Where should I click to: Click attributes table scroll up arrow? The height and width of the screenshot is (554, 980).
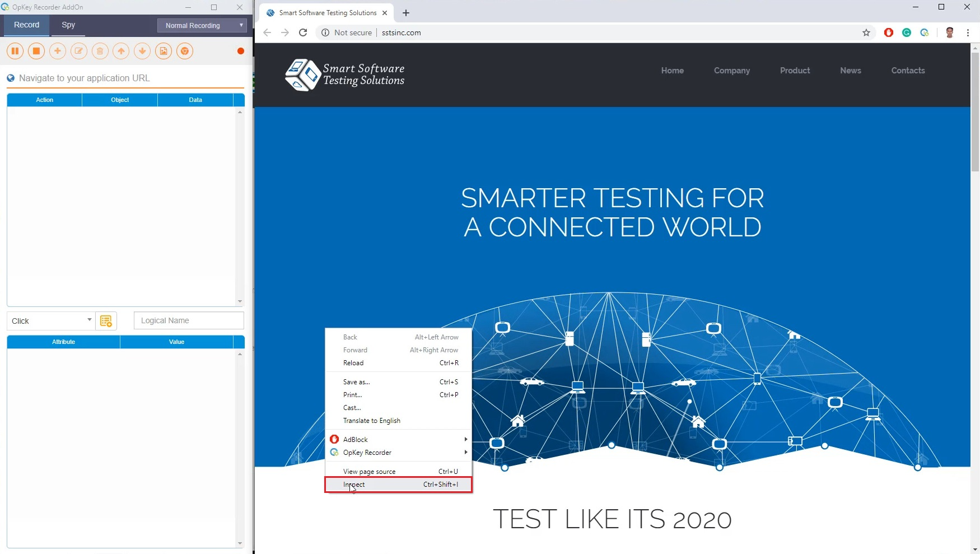(x=240, y=354)
